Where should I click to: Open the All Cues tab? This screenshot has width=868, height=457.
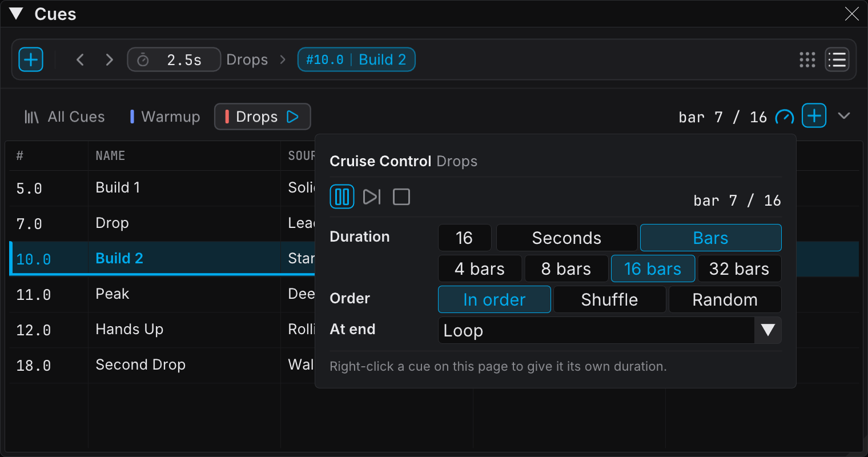(x=65, y=117)
